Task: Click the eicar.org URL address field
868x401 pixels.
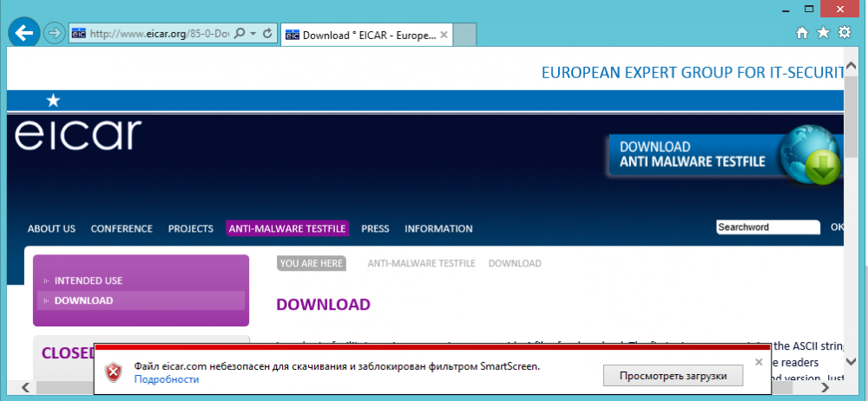Action: coord(160,33)
